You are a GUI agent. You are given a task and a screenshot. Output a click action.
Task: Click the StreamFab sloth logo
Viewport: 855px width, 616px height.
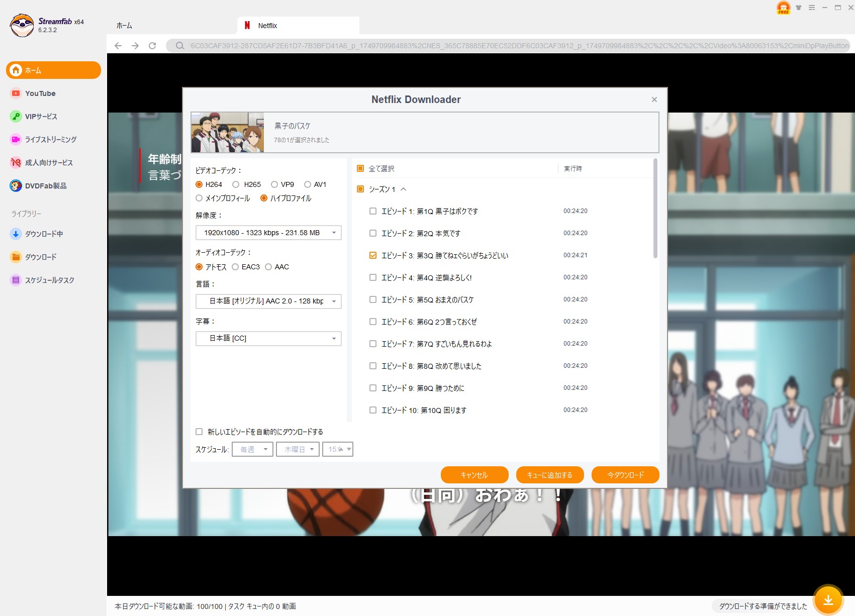pos(22,25)
